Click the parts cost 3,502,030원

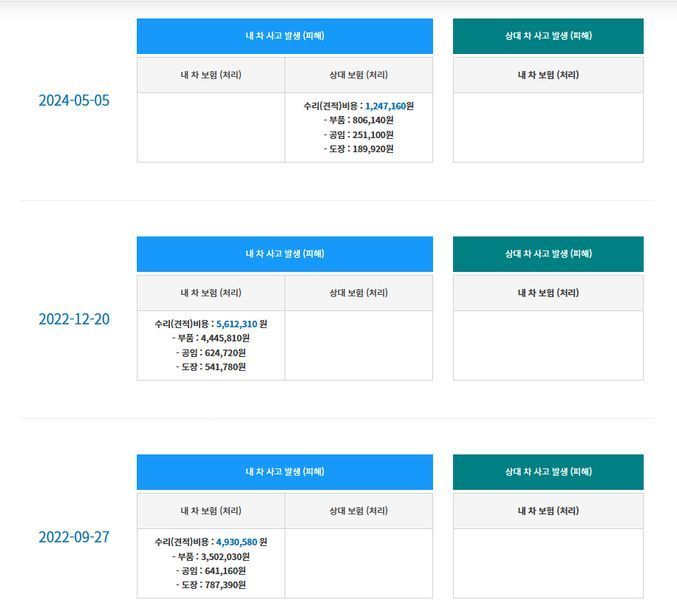[225, 556]
